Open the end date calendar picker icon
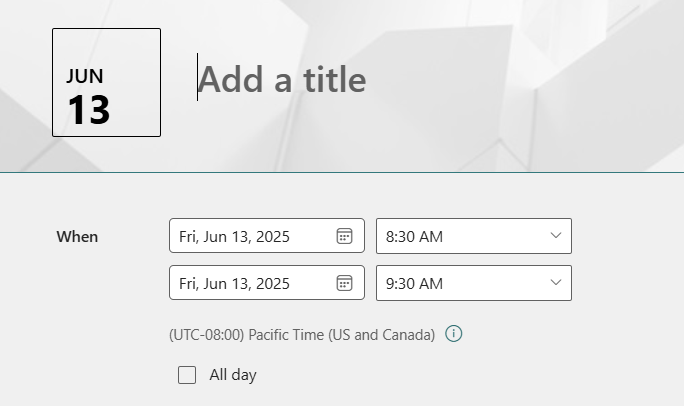The width and height of the screenshot is (684, 406). [344, 283]
